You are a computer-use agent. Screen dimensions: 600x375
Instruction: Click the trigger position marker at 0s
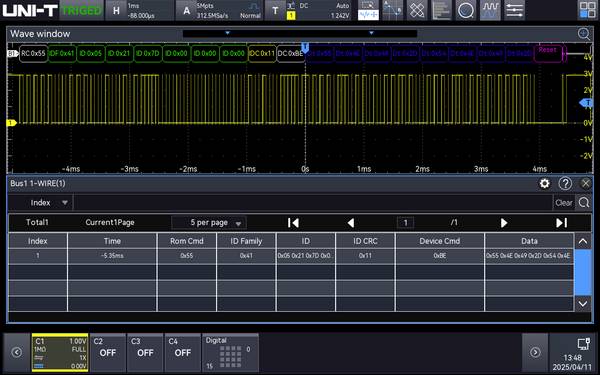pyautogui.click(x=305, y=48)
